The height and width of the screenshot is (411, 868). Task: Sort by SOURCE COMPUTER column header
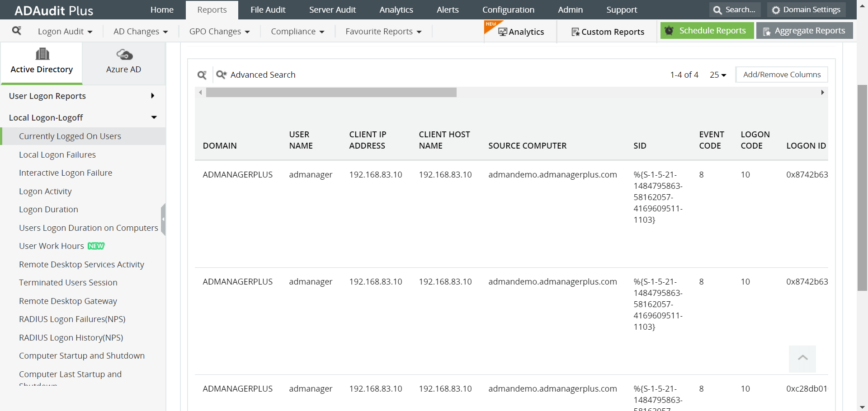tap(527, 145)
